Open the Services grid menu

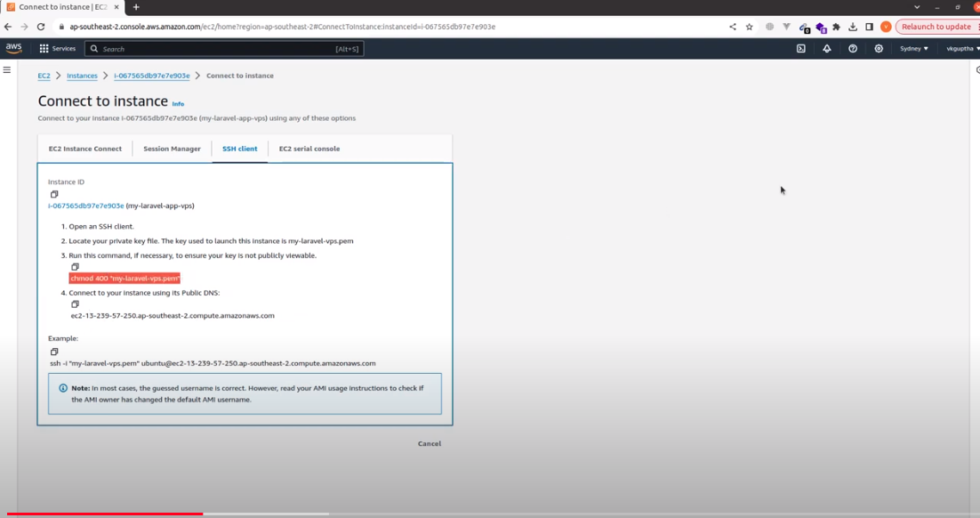[57, 48]
